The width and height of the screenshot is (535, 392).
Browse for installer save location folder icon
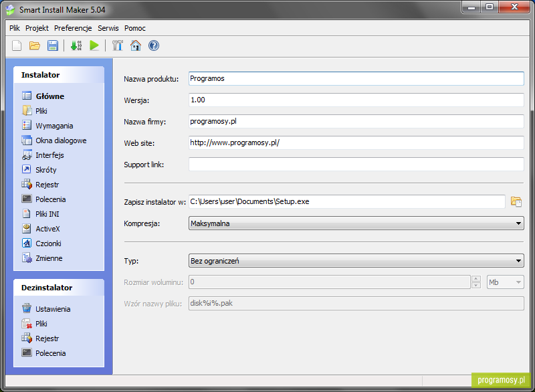tap(516, 201)
